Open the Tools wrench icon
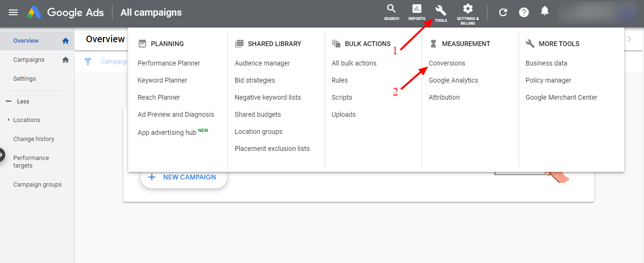 [441, 12]
